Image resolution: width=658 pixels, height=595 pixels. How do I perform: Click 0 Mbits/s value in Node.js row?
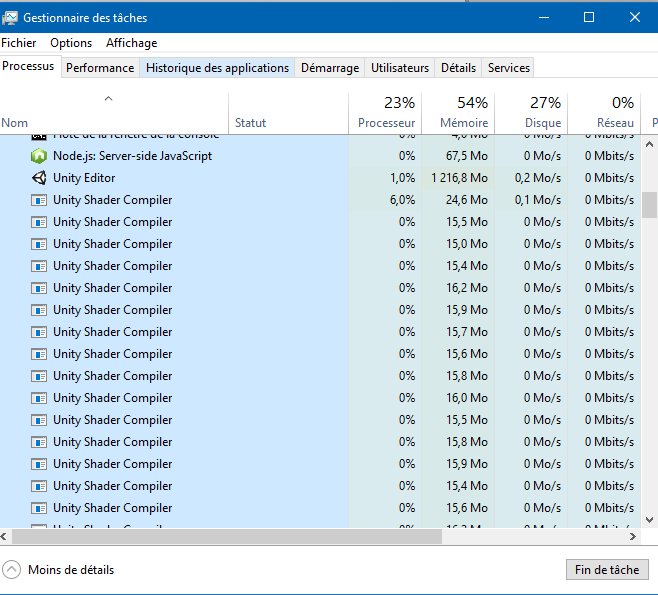coord(609,156)
